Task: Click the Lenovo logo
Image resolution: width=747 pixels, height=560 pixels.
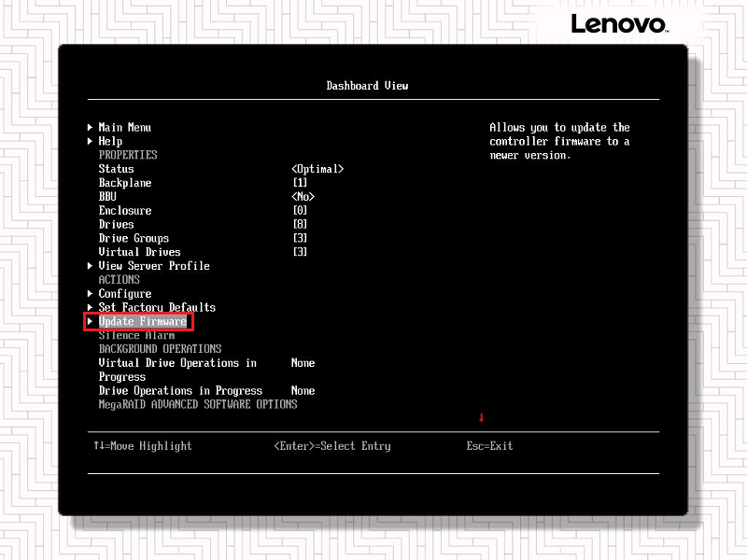Action: (618, 23)
